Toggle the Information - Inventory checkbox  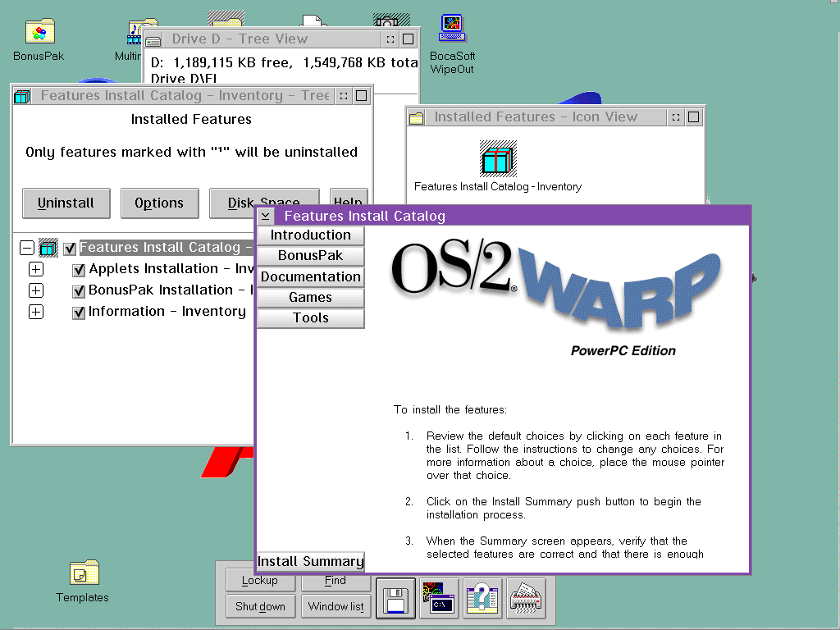pos(79,313)
